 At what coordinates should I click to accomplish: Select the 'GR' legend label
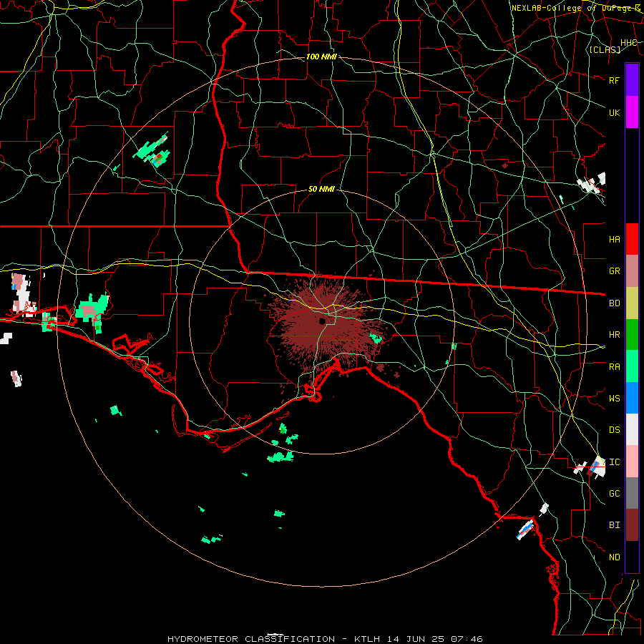[x=614, y=271]
